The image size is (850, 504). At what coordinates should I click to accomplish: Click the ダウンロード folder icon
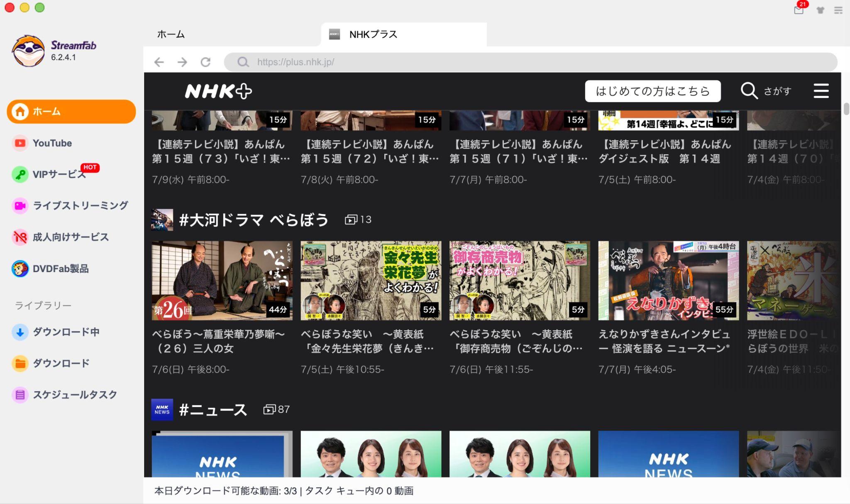click(20, 363)
